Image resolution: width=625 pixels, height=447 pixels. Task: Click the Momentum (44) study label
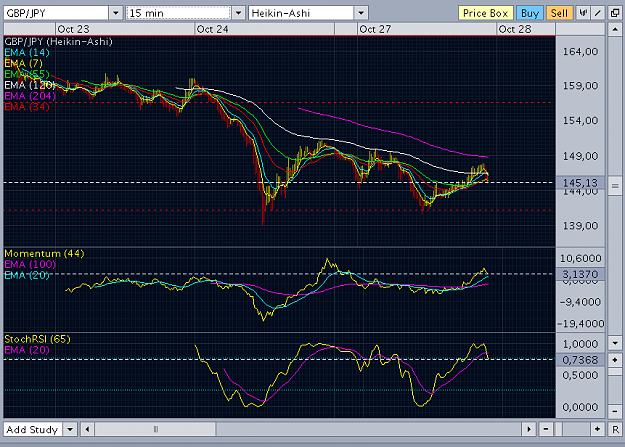tap(44, 253)
